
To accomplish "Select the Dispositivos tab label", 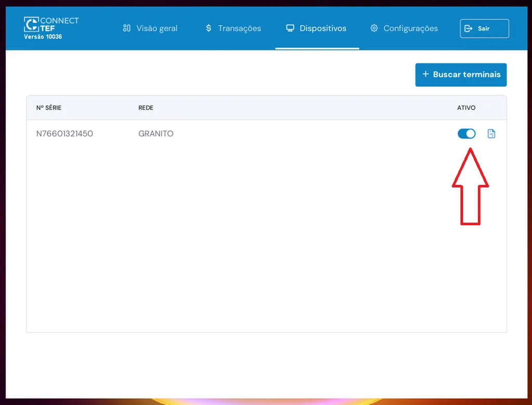I will tap(323, 28).
